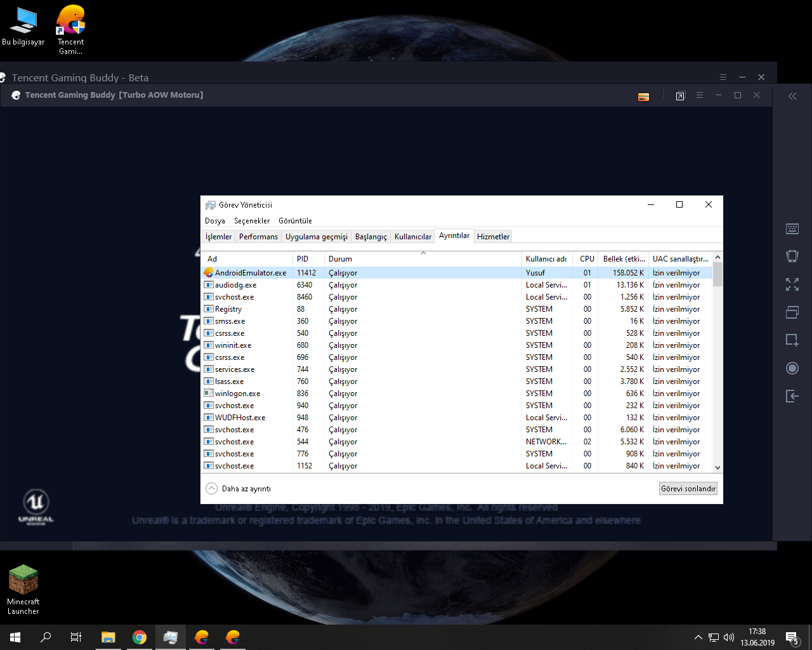The image size is (812, 650).
Task: Switch to the Kullanıcılar tab
Action: [x=413, y=237]
